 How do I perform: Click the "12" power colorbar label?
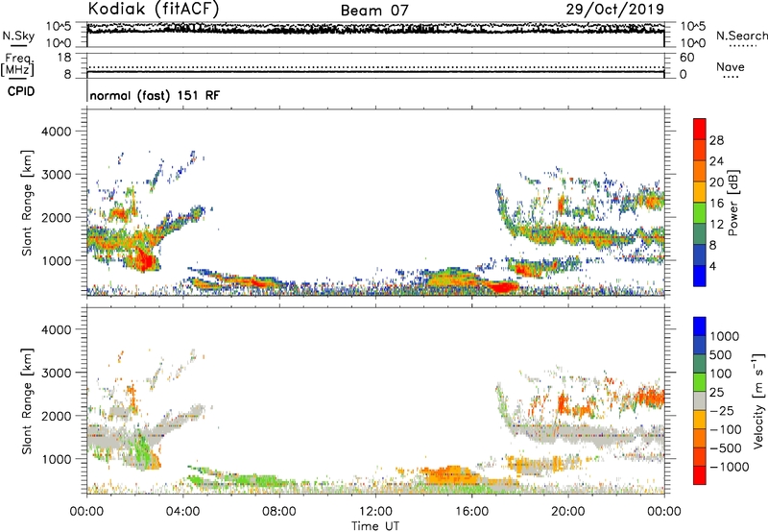click(x=716, y=225)
